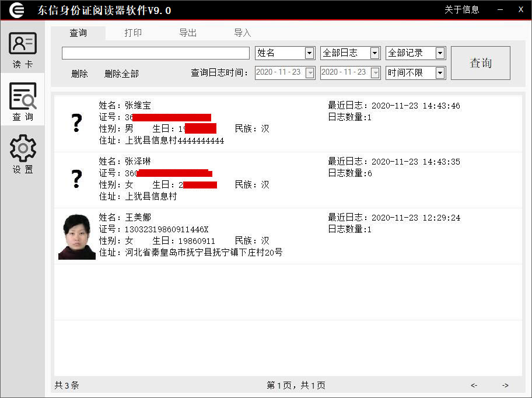Expand the 时间不限 time range dropdown

[x=439, y=72]
